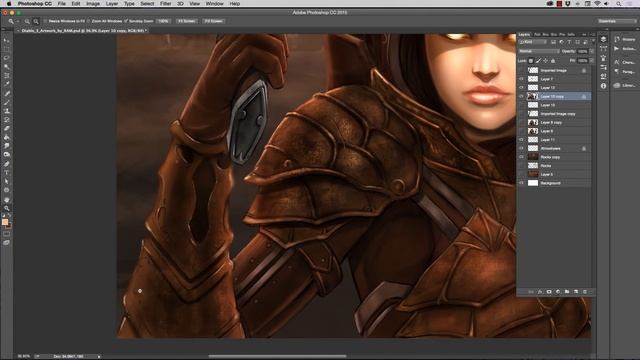Toggle Zoom All Windows checkbox
Image resolution: width=640 pixels, height=360 pixels.
89,21
